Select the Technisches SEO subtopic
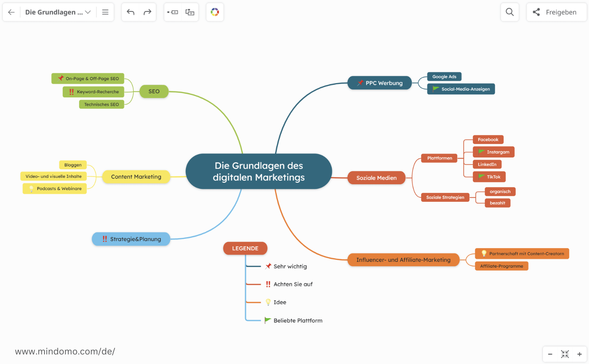589x364 pixels. [102, 104]
